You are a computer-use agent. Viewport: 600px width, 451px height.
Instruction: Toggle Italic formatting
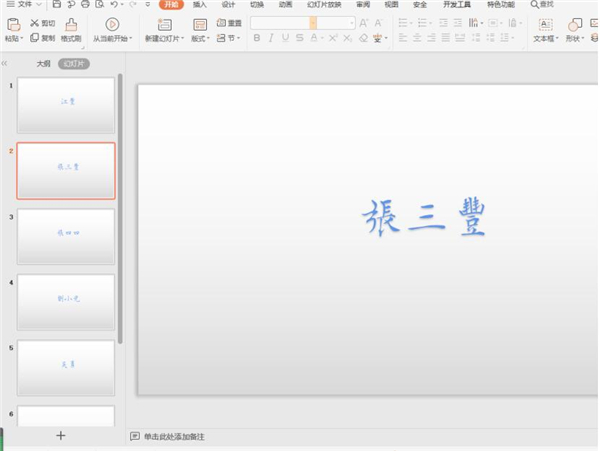(x=271, y=38)
